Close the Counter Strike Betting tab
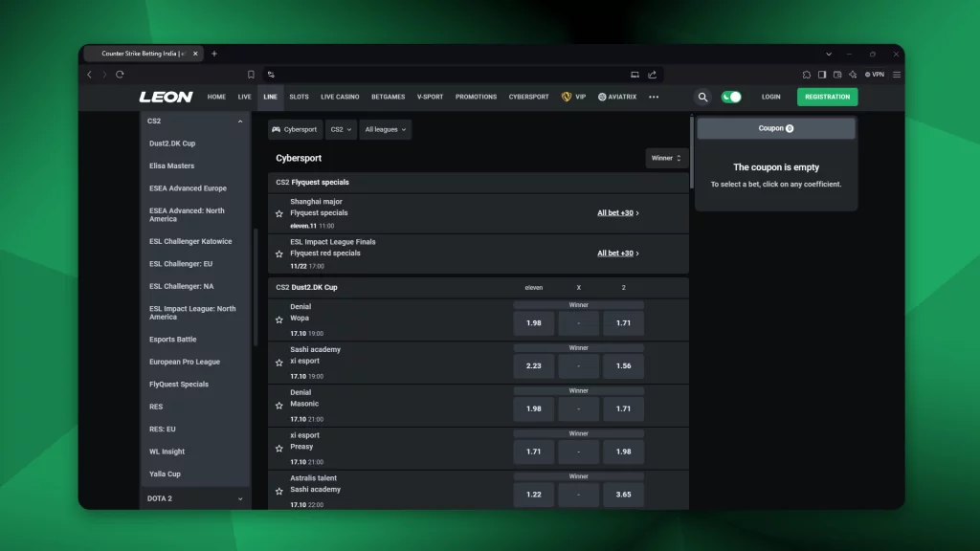The image size is (980, 551). tap(195, 54)
